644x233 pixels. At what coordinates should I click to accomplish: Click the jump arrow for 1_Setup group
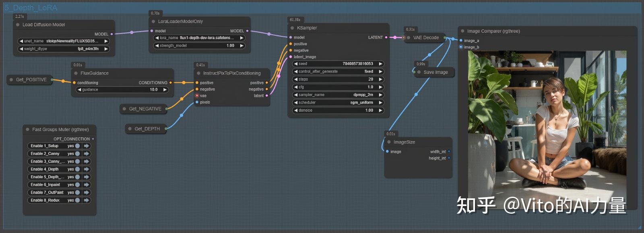coord(86,146)
